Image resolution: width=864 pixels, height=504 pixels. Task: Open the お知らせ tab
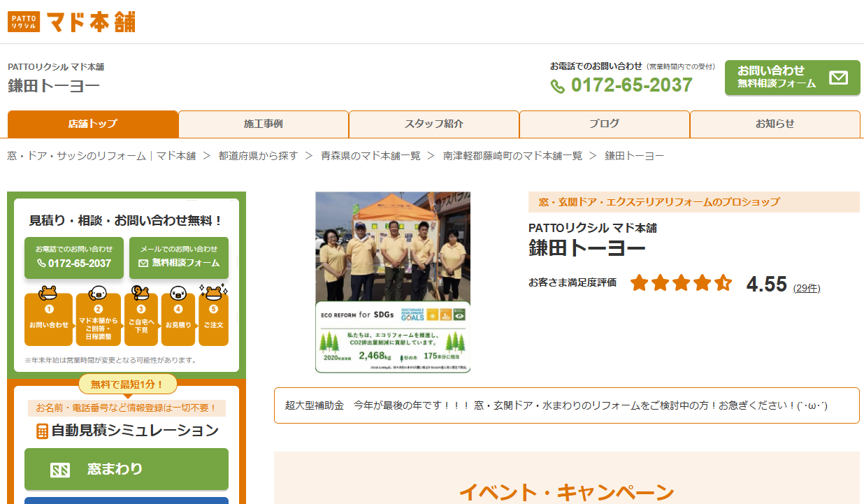[x=775, y=124]
